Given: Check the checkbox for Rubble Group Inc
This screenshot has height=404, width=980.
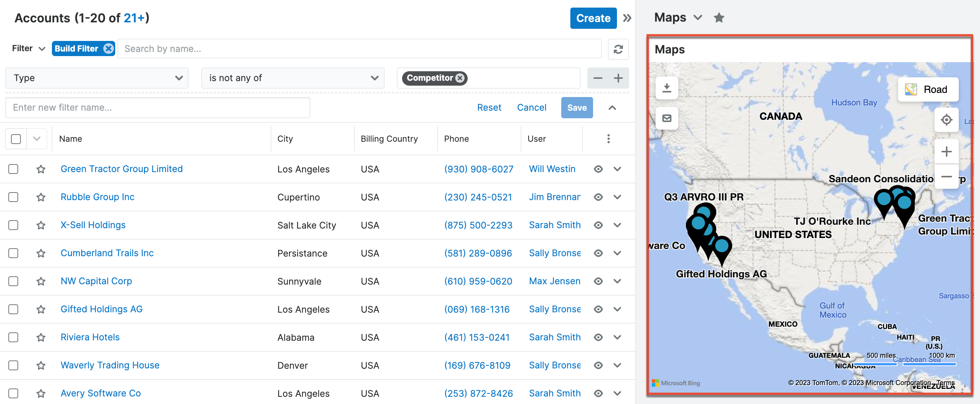Looking at the screenshot, I should [x=13, y=197].
